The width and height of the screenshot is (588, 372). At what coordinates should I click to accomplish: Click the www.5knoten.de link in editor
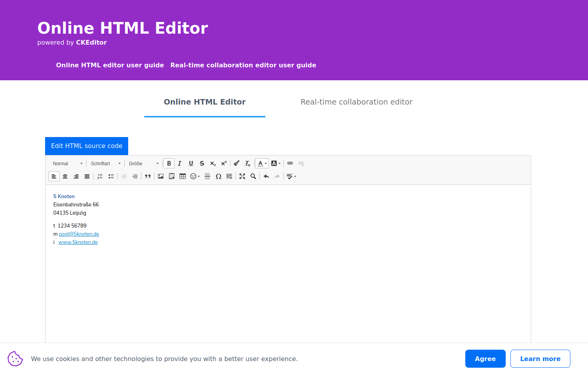tap(78, 242)
